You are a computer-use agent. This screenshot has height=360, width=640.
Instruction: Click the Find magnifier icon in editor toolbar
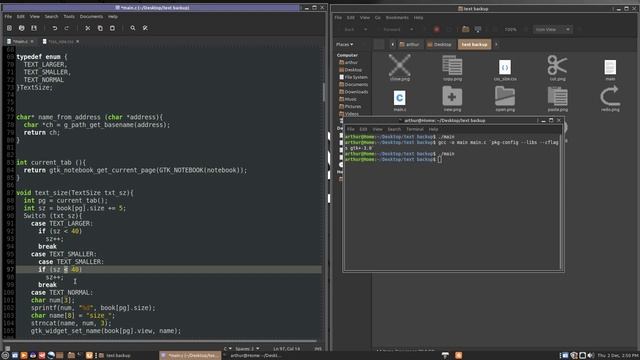point(133,28)
